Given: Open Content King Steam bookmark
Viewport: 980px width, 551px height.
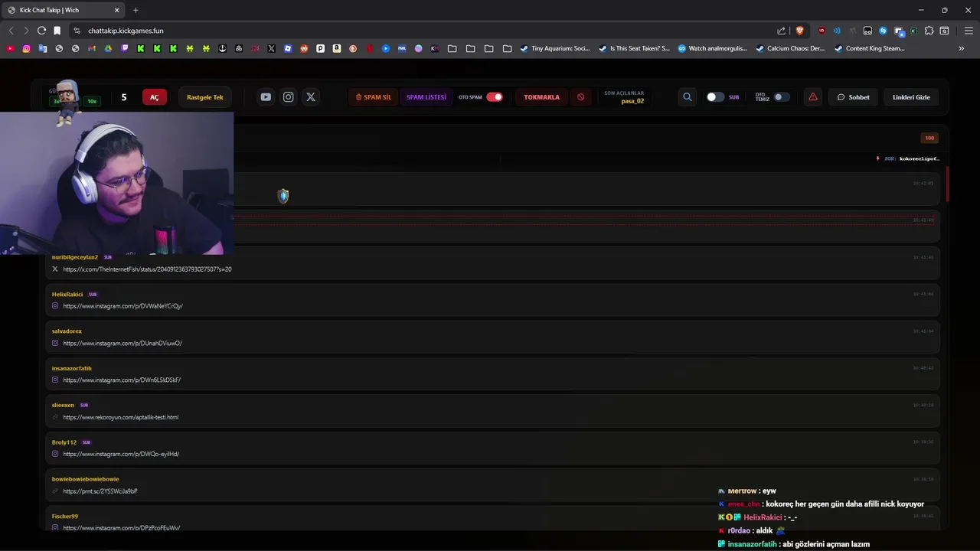Looking at the screenshot, I should (870, 48).
